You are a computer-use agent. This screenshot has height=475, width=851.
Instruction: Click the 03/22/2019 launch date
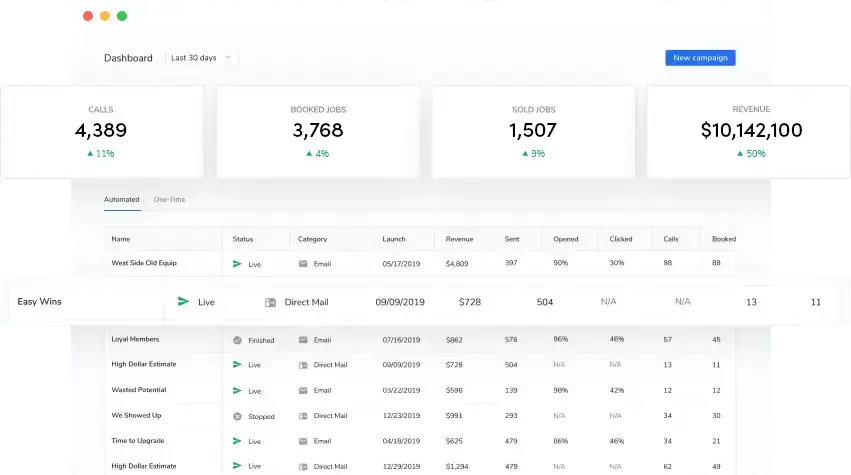coord(401,390)
